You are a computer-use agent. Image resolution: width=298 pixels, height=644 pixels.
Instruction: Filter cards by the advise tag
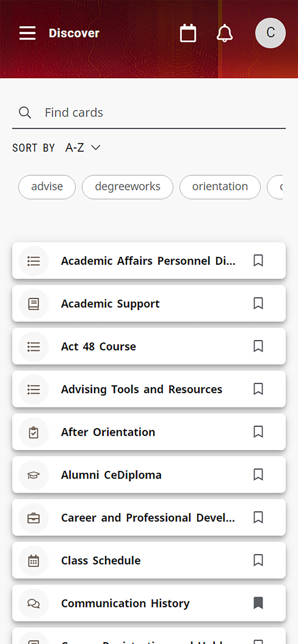pos(47,187)
